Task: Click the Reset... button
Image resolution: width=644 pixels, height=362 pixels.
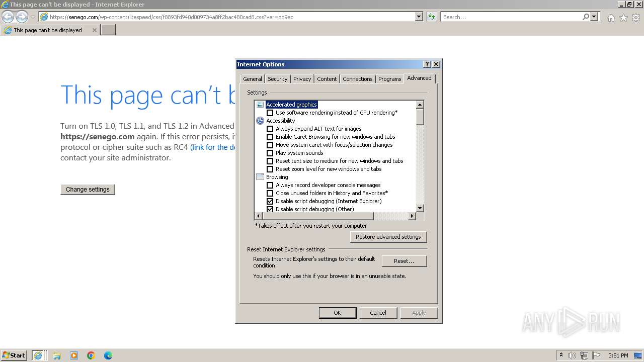Action: coord(404,261)
